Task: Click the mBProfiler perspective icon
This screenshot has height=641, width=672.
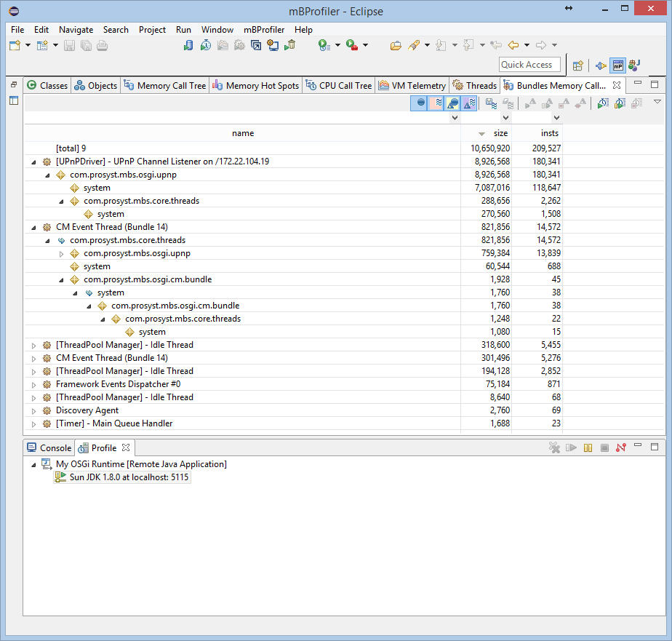Action: [617, 65]
